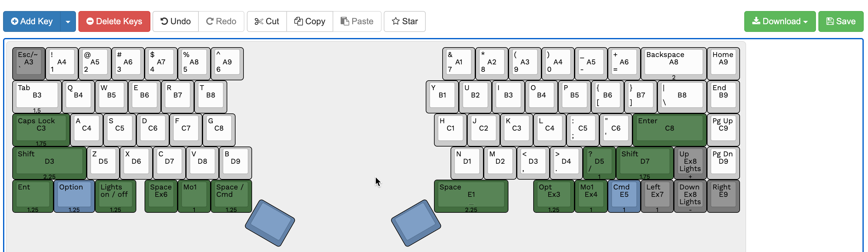Open the Add Key dropdown arrow

tap(68, 21)
